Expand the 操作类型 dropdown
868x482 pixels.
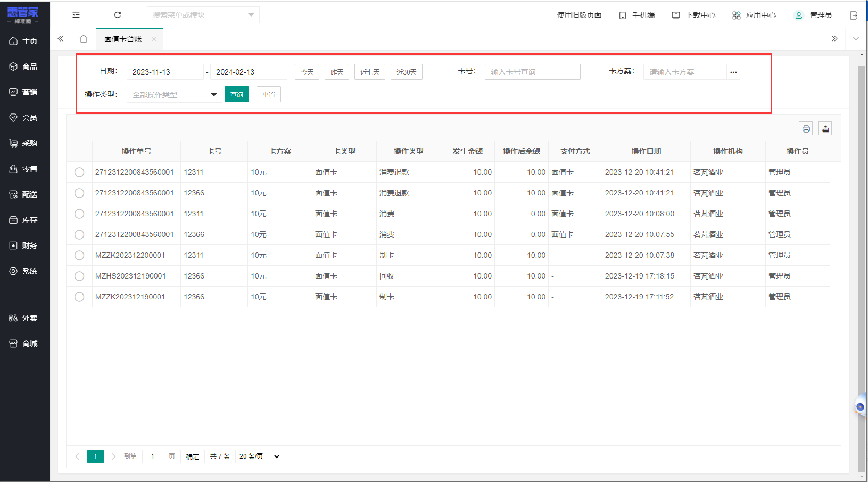tap(174, 95)
